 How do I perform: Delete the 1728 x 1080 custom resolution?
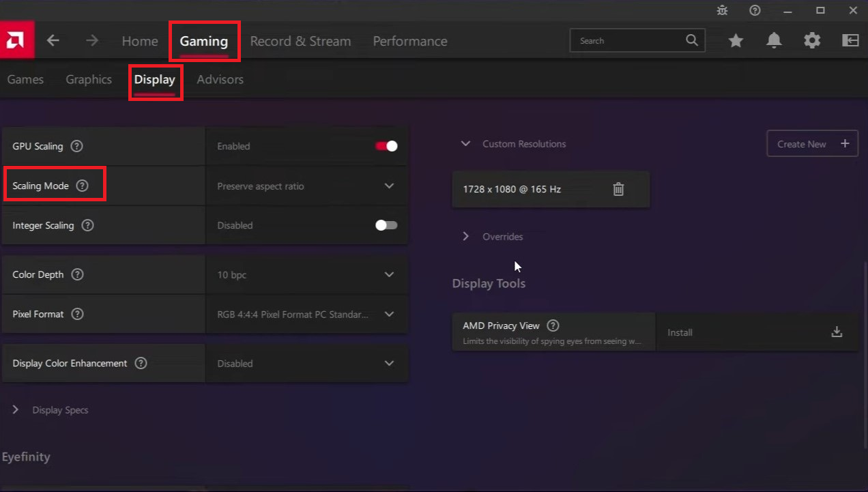(x=618, y=189)
